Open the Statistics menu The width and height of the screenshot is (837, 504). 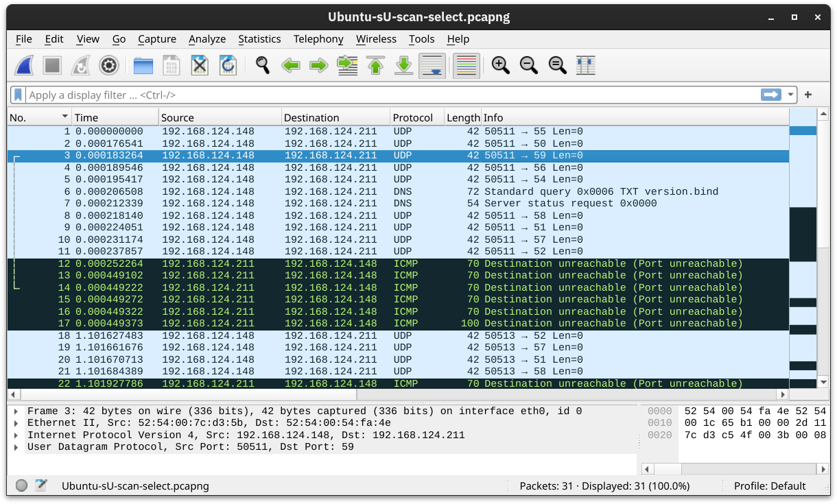259,39
